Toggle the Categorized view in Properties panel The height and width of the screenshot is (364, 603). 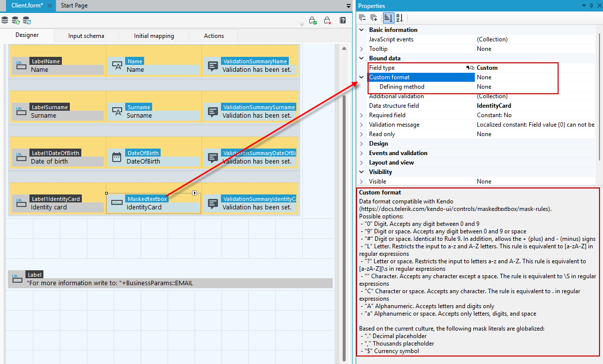click(x=388, y=18)
